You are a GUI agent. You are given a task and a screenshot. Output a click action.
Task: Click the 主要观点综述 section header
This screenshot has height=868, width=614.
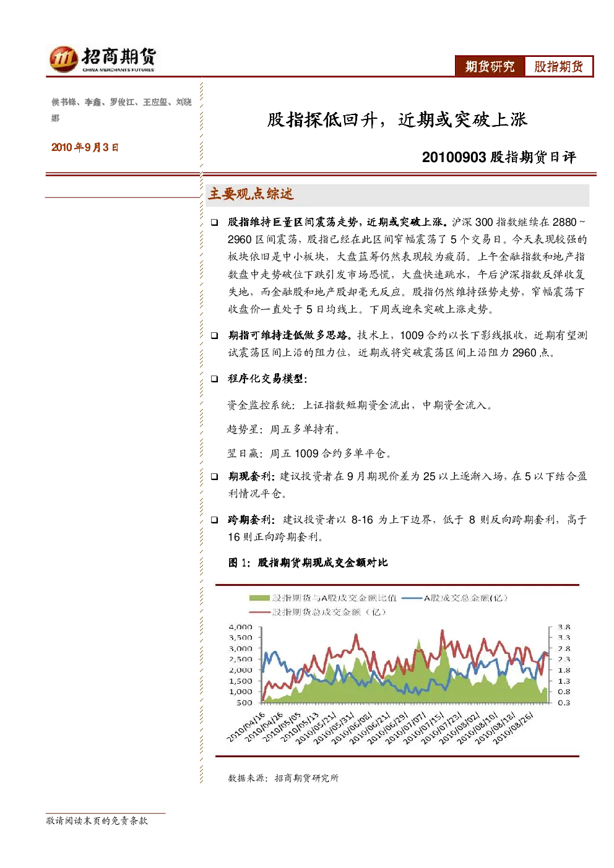[x=251, y=194]
